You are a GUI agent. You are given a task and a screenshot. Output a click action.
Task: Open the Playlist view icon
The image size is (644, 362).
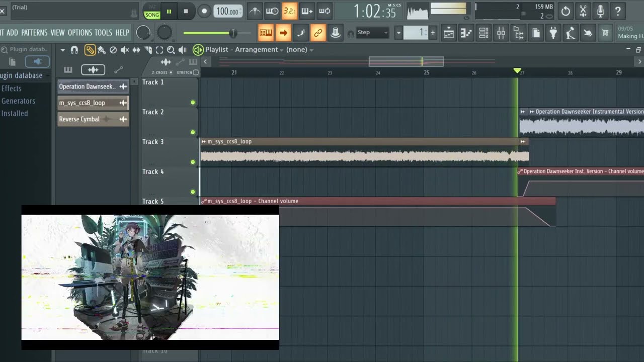pos(449,33)
